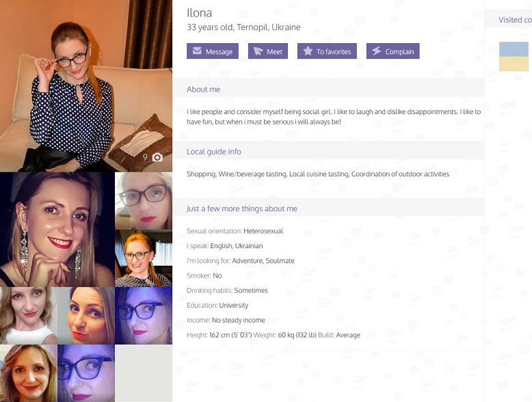The image size is (532, 402).
Task: Open Ilona's main profile photo
Action: (x=86, y=86)
